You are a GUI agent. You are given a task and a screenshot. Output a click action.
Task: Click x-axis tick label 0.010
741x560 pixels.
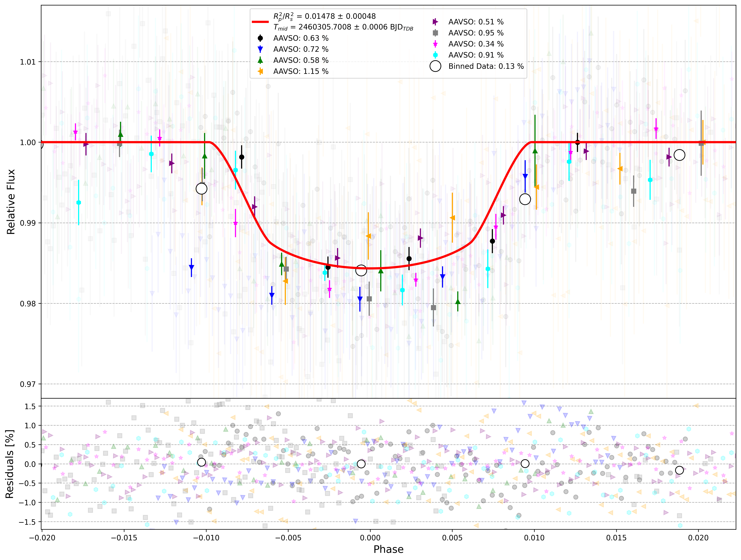coord(534,538)
